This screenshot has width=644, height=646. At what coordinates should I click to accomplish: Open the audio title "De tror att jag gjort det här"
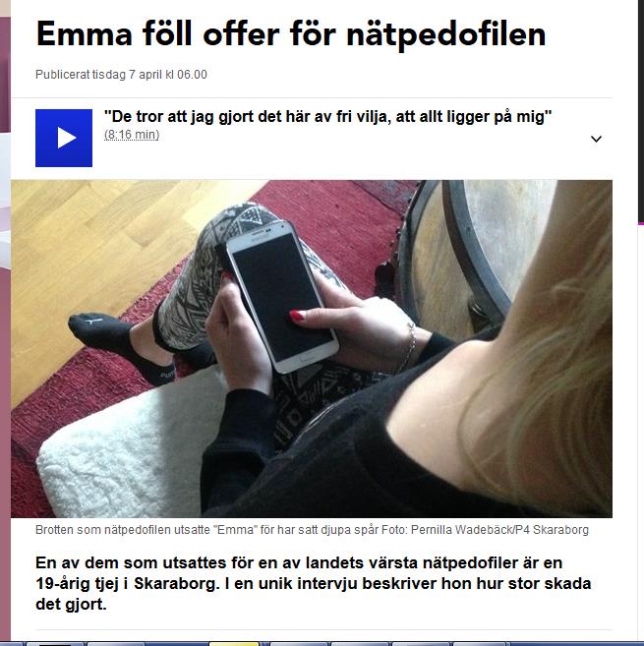point(327,117)
